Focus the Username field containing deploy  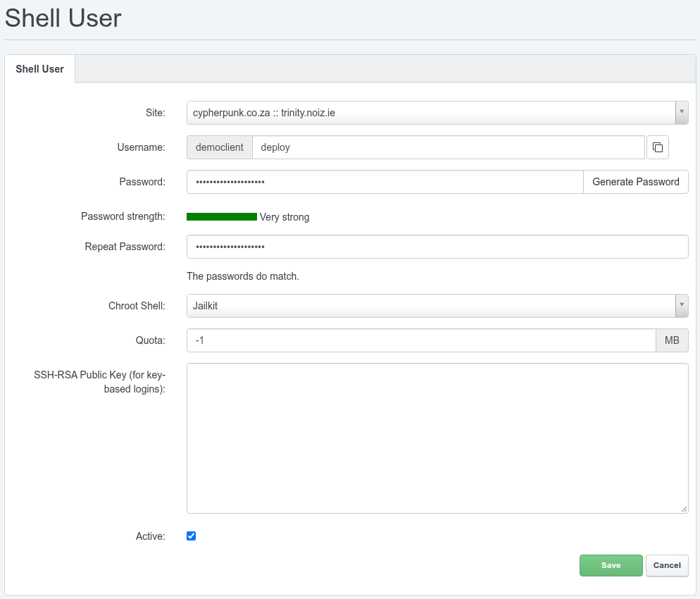[x=449, y=147]
